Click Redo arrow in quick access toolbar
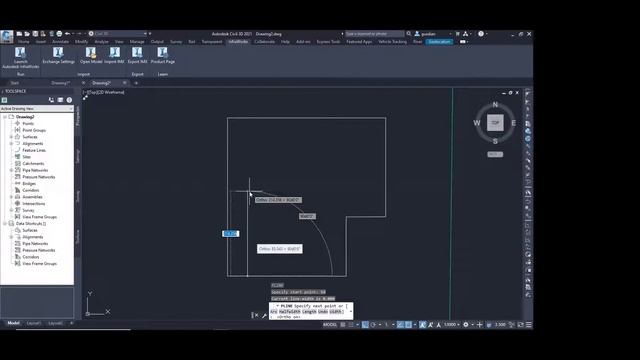Screen dimensions: 640x360 pos(79,34)
